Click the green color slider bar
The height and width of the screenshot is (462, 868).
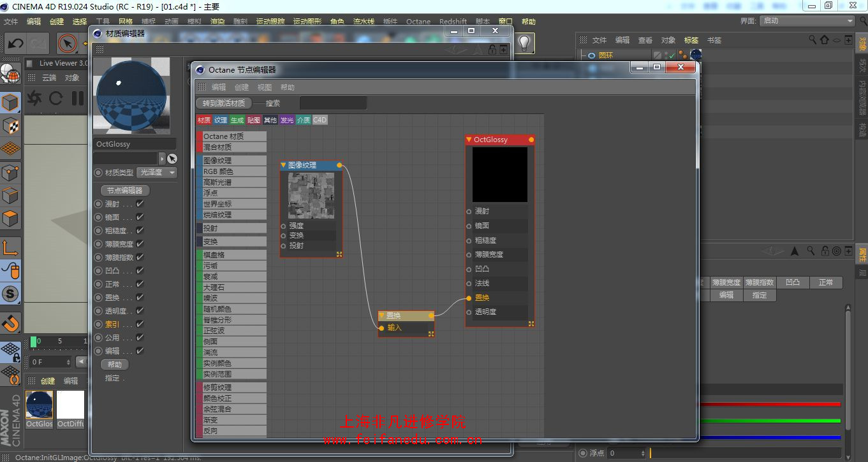770,421
